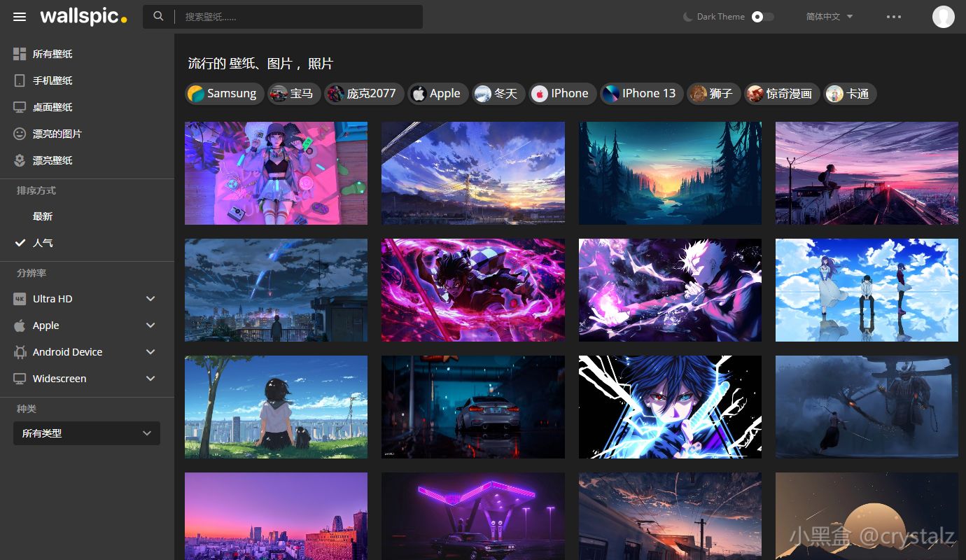
Task: Open 手机壁纸 in the sidebar
Action: pos(52,80)
